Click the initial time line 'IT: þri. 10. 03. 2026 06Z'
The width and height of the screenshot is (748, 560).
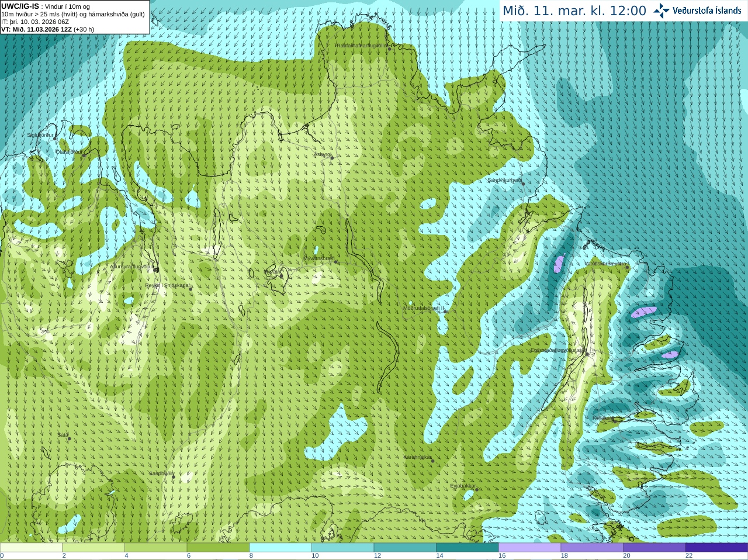(35, 22)
